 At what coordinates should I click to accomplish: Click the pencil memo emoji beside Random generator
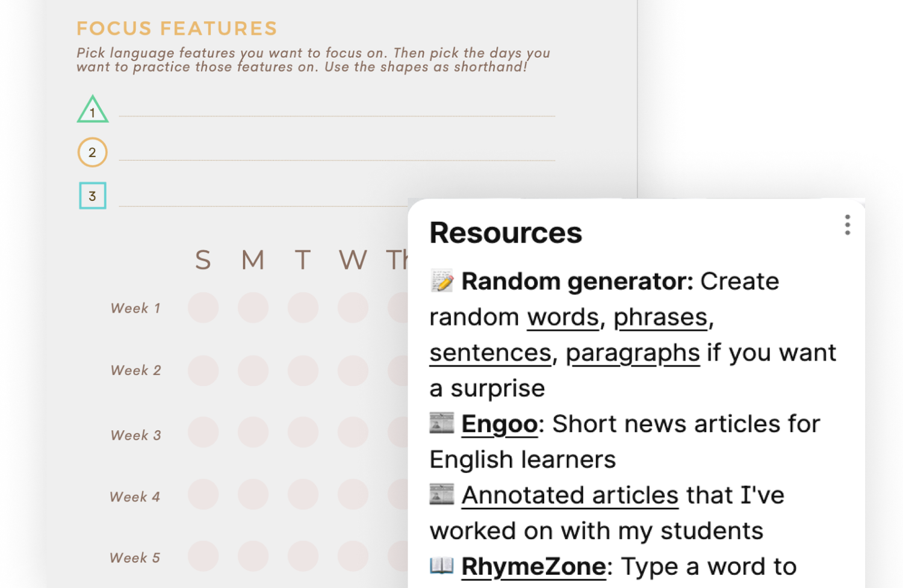(x=442, y=280)
